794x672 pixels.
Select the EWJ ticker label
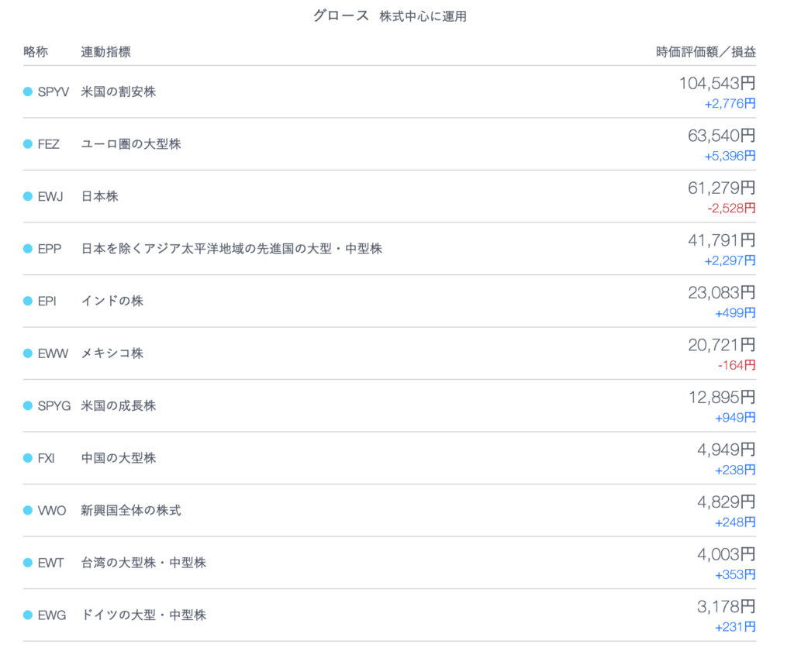point(50,196)
